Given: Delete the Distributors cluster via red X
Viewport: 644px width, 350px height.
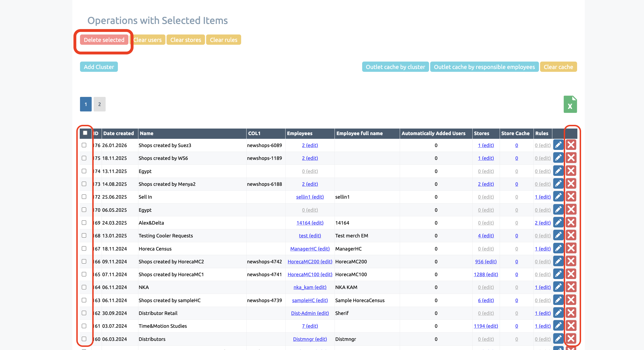Looking at the screenshot, I should pos(571,339).
